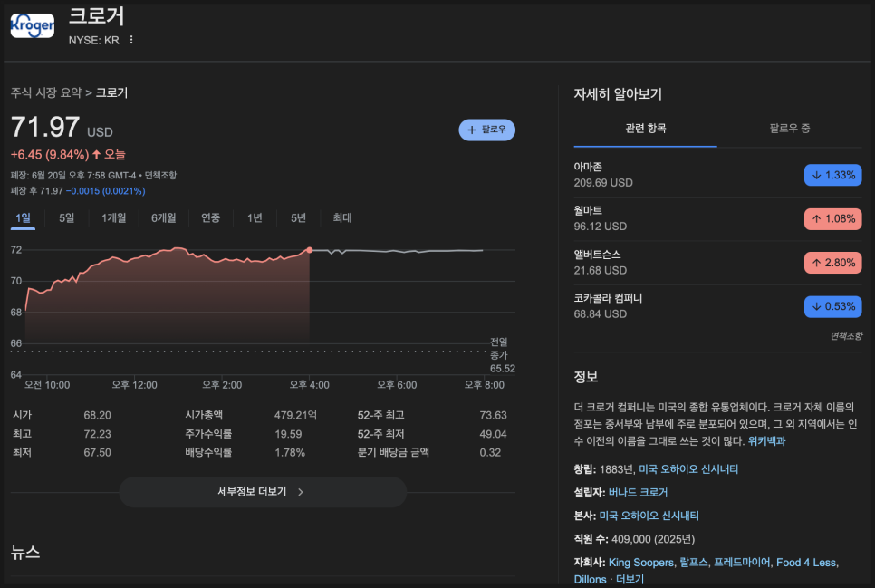Open the 위키백과 source link
Viewport: 875px width, 588px height.
coord(766,441)
